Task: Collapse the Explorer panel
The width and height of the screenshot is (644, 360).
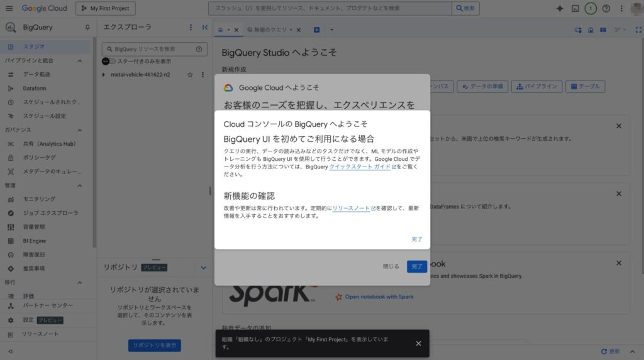Action: [204, 27]
